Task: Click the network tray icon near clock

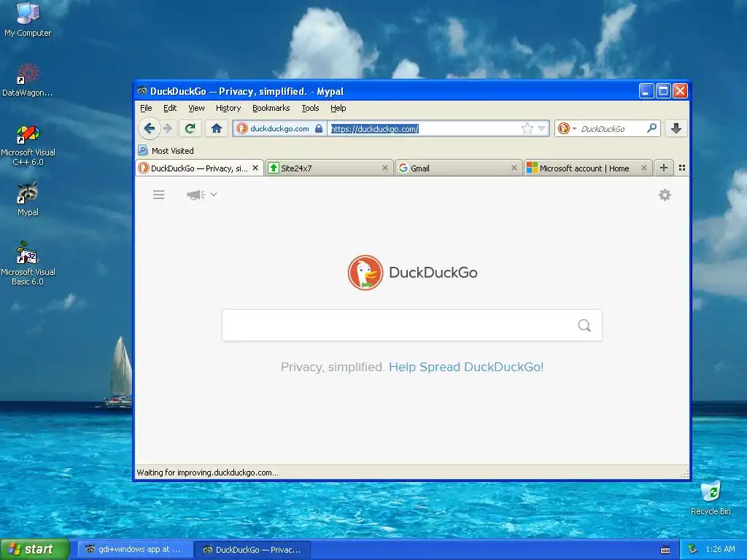Action: (x=693, y=549)
